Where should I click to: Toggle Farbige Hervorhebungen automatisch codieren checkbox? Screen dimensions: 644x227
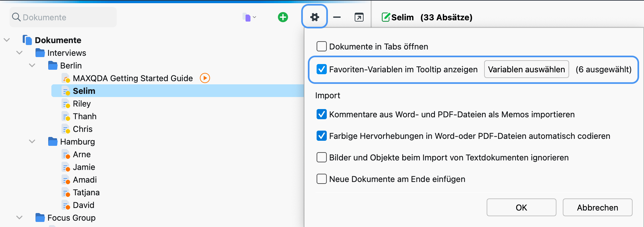pos(321,136)
